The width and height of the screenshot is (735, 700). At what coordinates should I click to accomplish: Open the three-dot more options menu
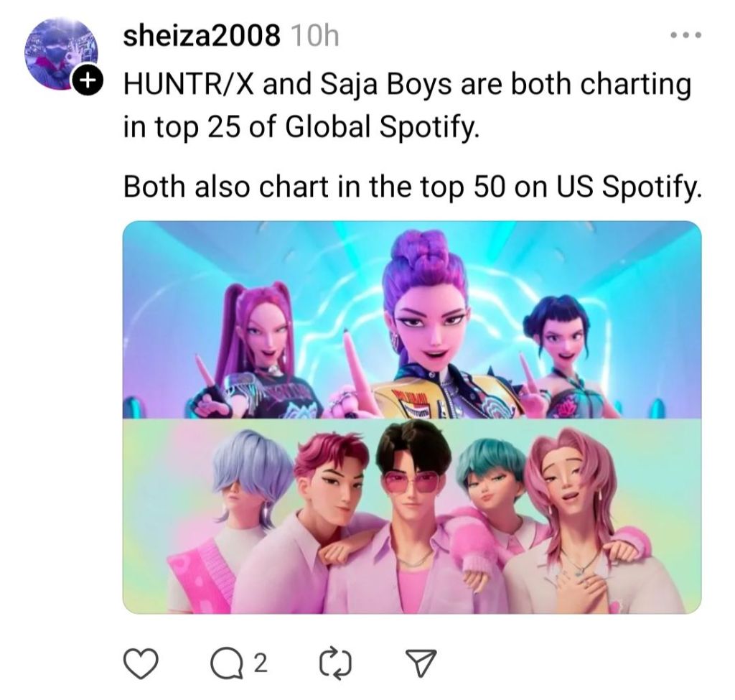pyautogui.click(x=685, y=34)
